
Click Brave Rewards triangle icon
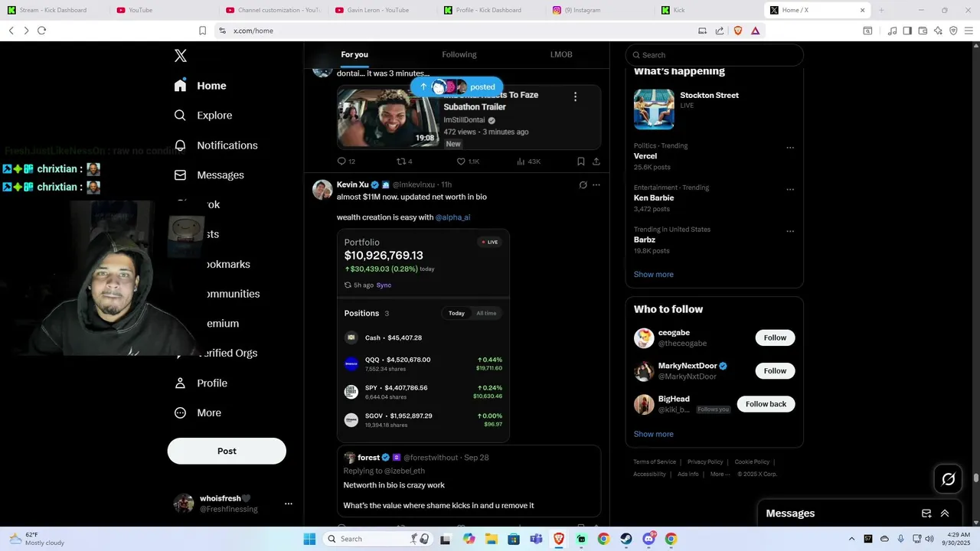pyautogui.click(x=756, y=31)
